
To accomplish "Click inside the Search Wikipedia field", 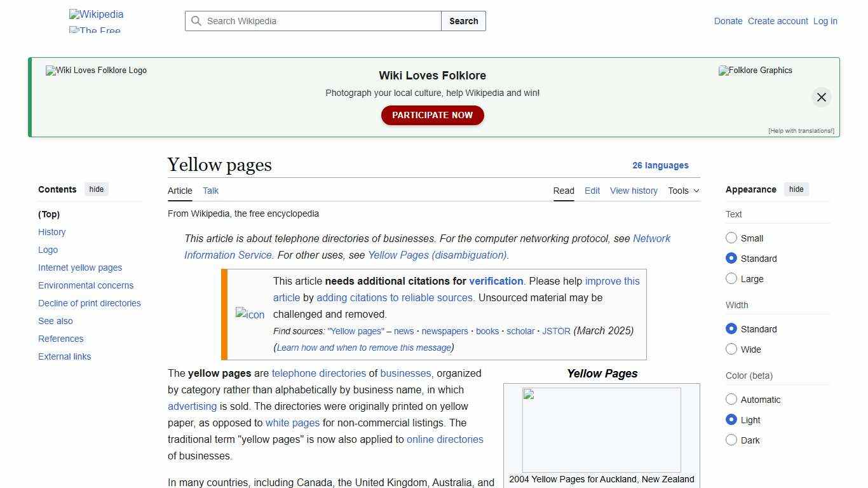I will coord(311,21).
